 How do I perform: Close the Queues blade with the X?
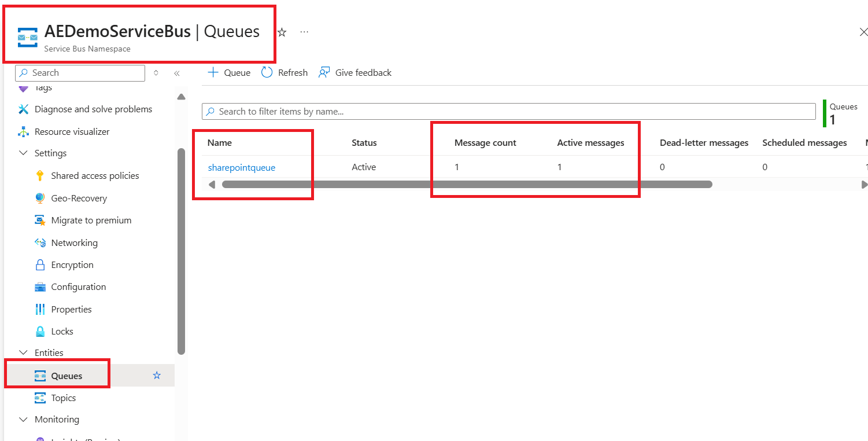[863, 32]
